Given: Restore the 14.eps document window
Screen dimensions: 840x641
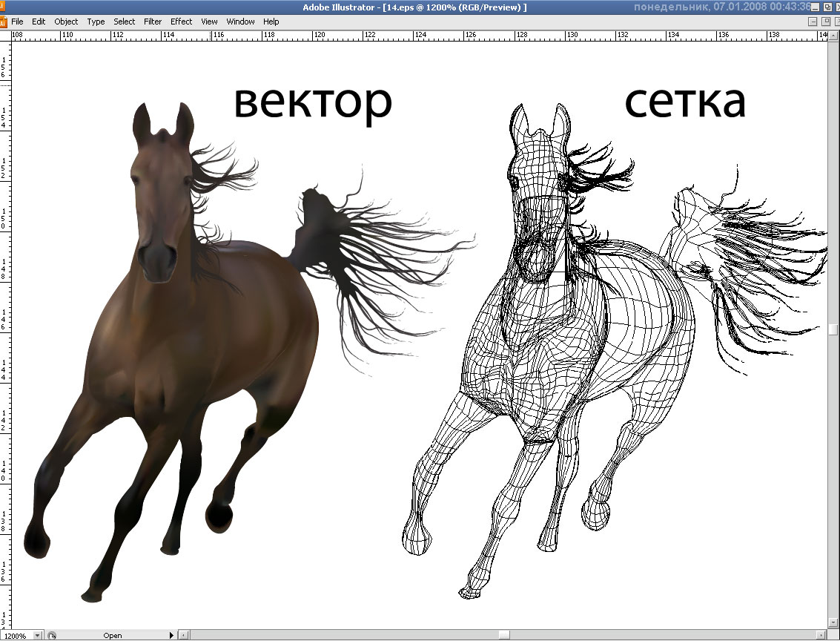Looking at the screenshot, I should [826, 22].
